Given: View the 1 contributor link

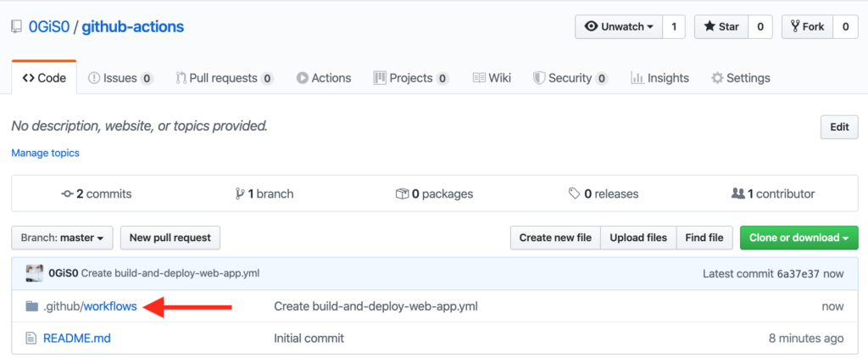Looking at the screenshot, I should [x=773, y=194].
